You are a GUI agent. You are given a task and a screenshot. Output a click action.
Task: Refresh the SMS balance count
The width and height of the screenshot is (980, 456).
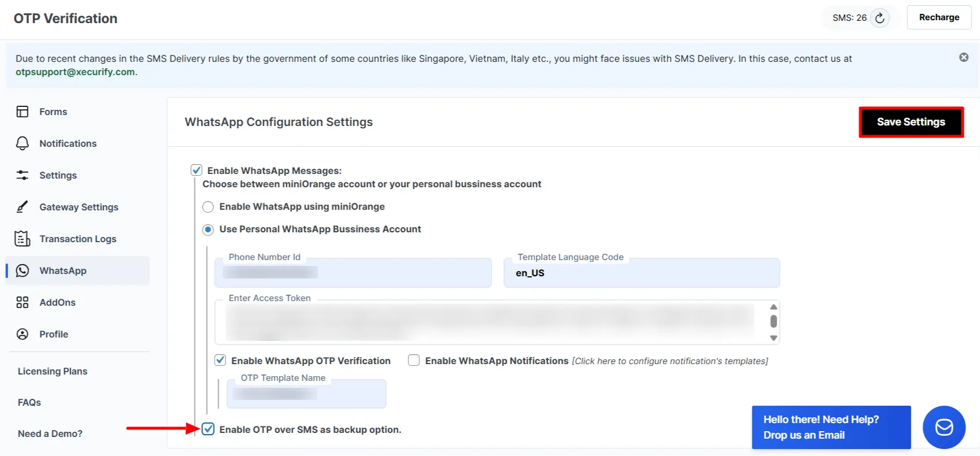(x=879, y=18)
